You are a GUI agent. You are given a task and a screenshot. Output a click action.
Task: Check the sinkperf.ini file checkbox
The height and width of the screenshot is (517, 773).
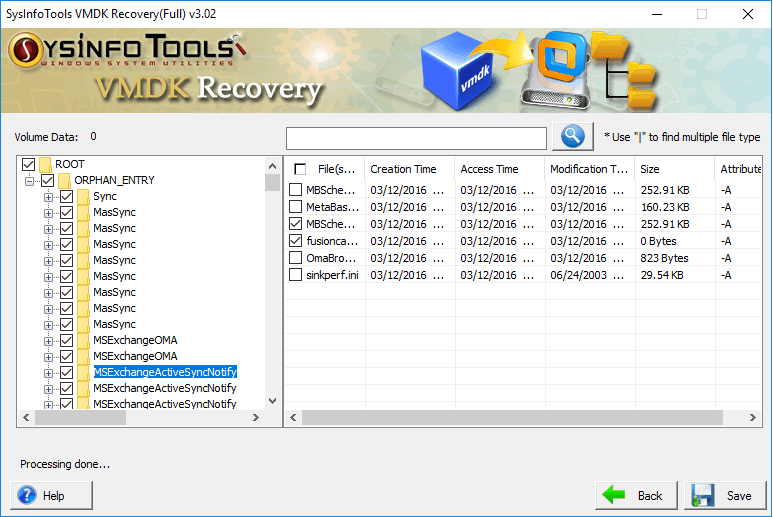295,275
